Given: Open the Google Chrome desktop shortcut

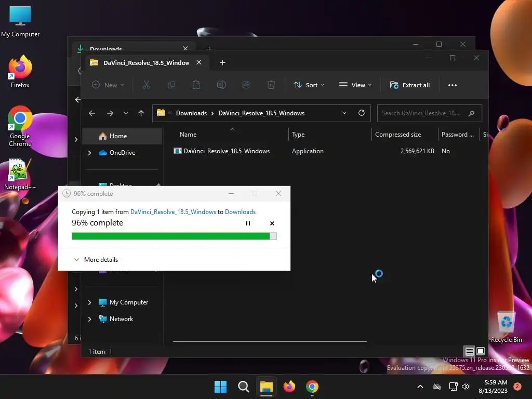Looking at the screenshot, I should point(20,126).
